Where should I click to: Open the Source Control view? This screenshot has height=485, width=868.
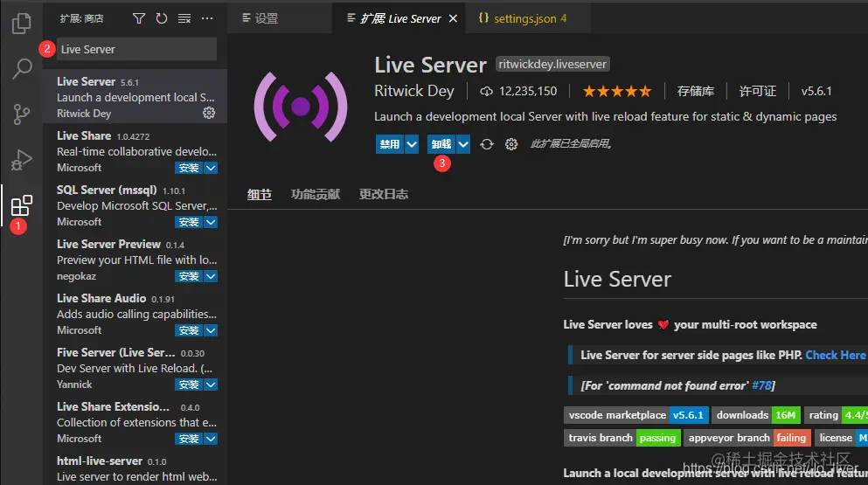pos(22,114)
